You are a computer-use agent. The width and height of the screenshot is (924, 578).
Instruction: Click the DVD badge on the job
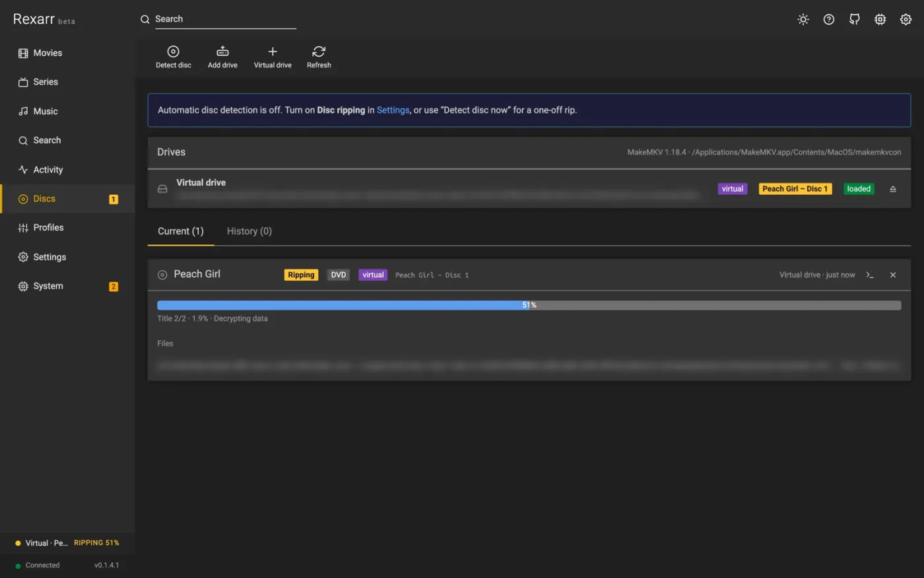(x=339, y=275)
